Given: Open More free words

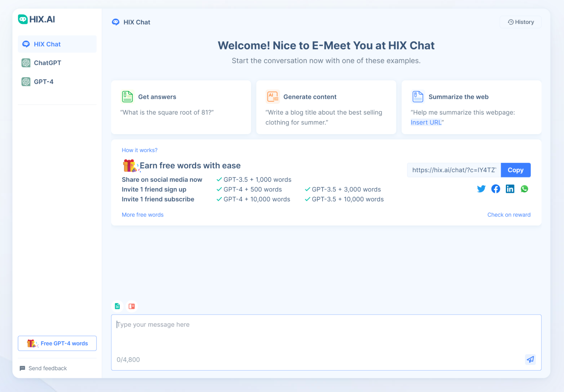Looking at the screenshot, I should tap(142, 214).
